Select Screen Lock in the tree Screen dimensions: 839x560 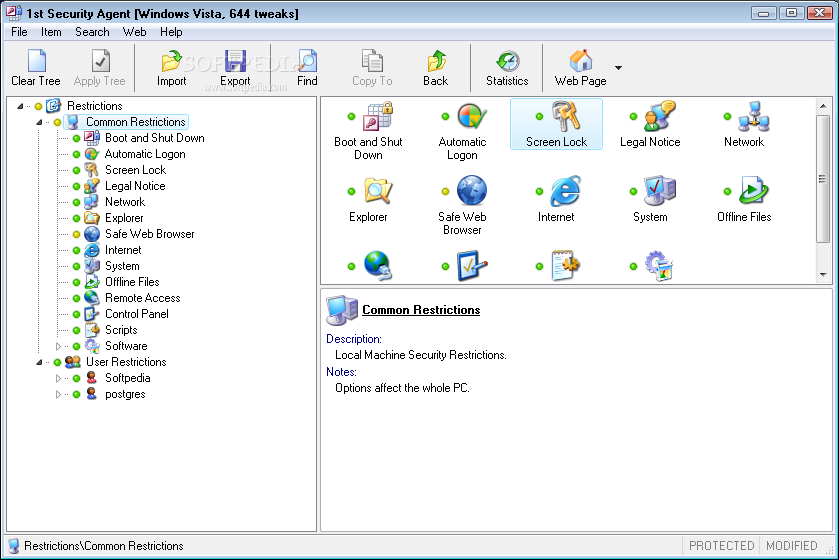[x=135, y=170]
